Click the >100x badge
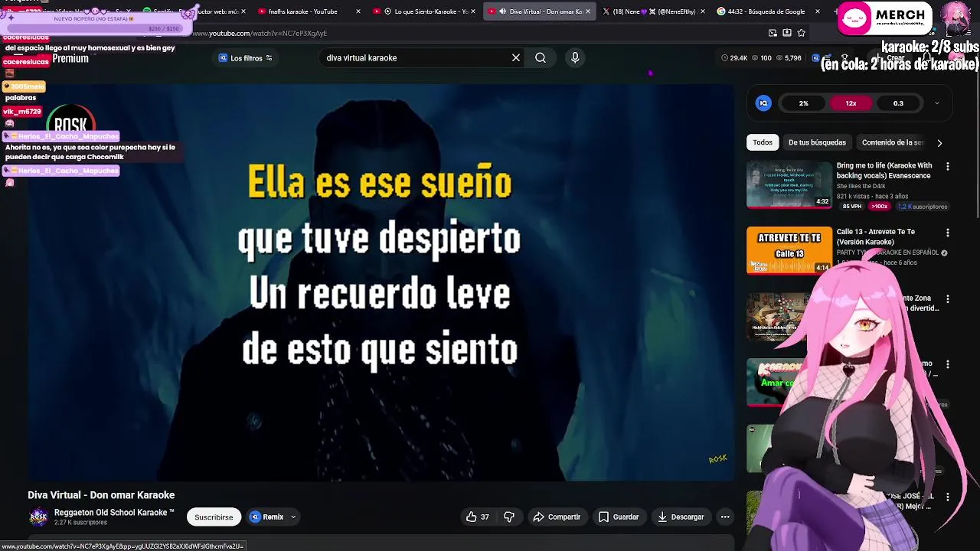980x551 pixels. [880, 207]
